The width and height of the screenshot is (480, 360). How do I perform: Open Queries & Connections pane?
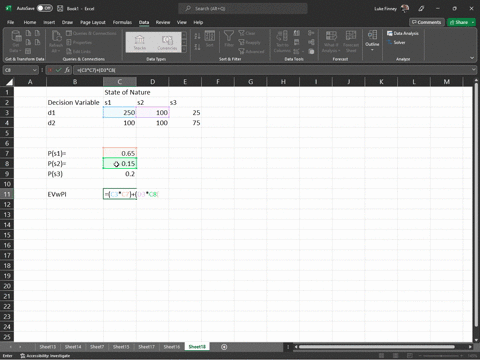(91, 33)
